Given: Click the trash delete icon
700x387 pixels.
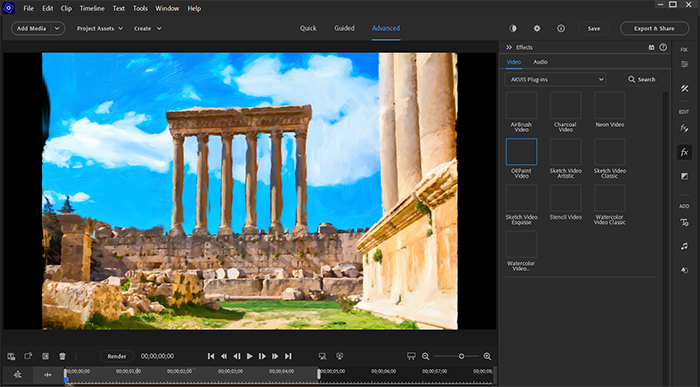Looking at the screenshot, I should point(62,356).
